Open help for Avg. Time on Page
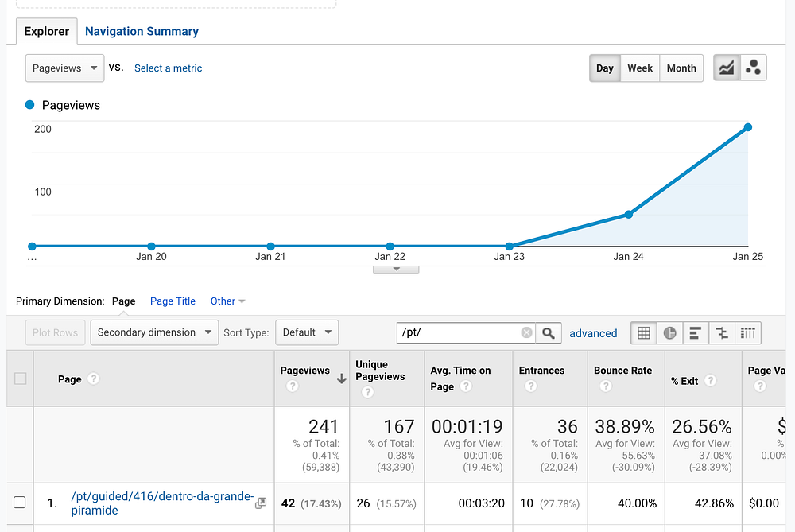The image size is (795, 532). click(466, 386)
